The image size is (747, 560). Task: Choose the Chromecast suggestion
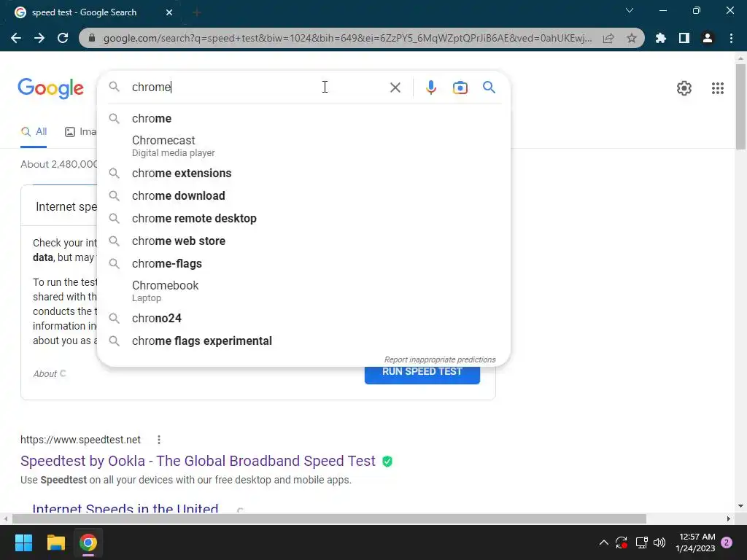(x=303, y=146)
